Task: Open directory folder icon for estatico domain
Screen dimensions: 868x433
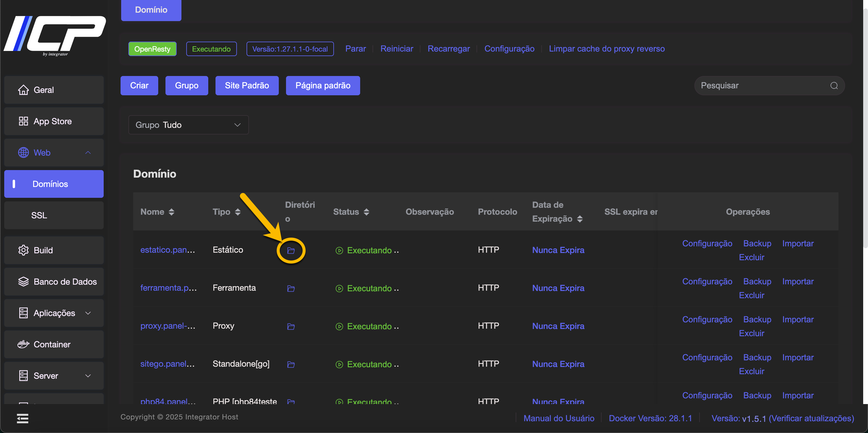Action: [291, 251]
